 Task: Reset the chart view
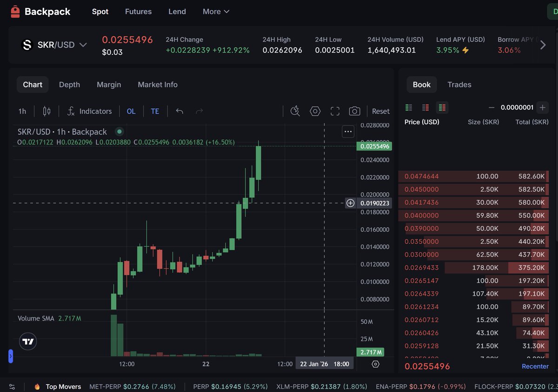point(381,111)
